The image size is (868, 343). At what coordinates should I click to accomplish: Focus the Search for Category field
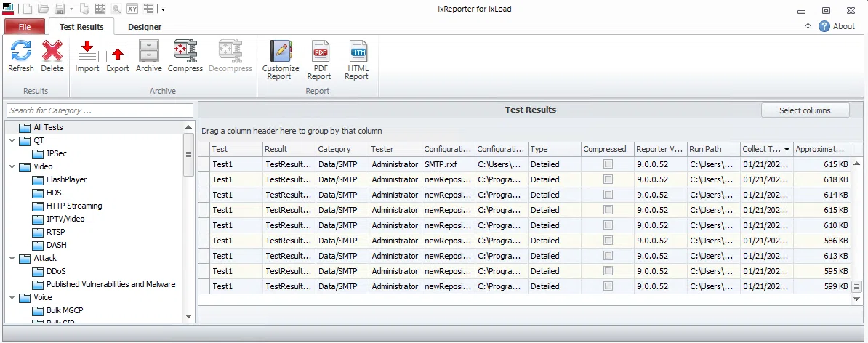click(x=100, y=110)
